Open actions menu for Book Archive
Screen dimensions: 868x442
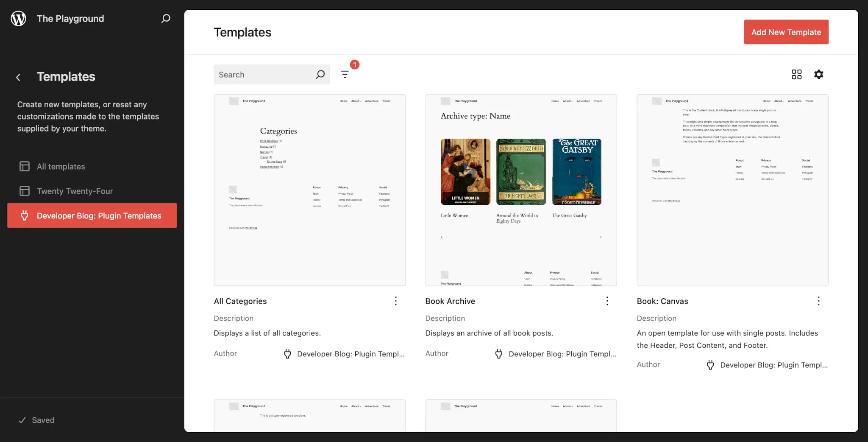click(x=607, y=301)
